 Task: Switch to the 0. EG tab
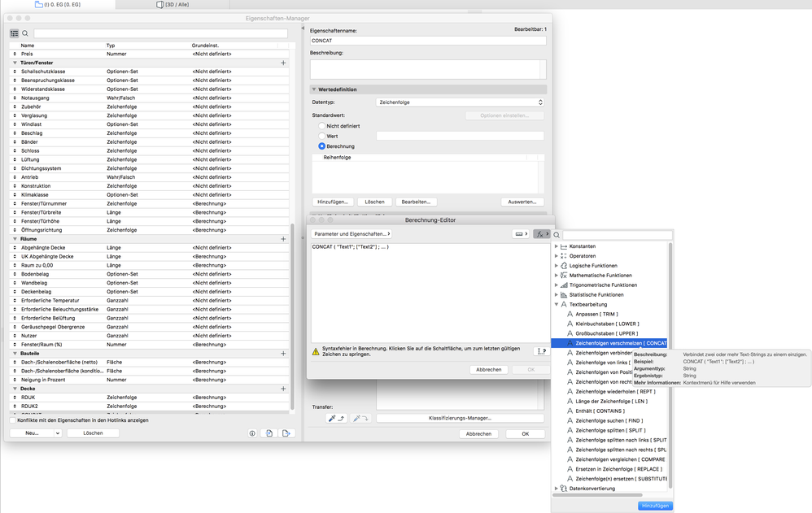click(x=58, y=4)
